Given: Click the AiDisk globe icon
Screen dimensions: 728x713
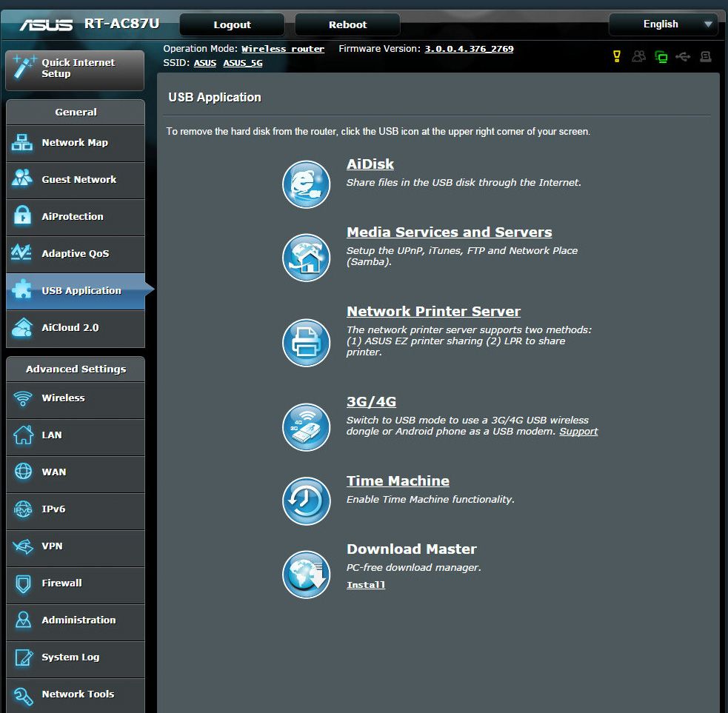Looking at the screenshot, I should [306, 184].
